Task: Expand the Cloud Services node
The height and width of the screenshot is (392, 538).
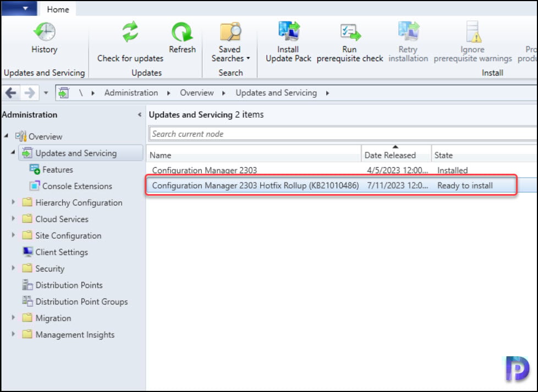Action: pyautogui.click(x=13, y=218)
